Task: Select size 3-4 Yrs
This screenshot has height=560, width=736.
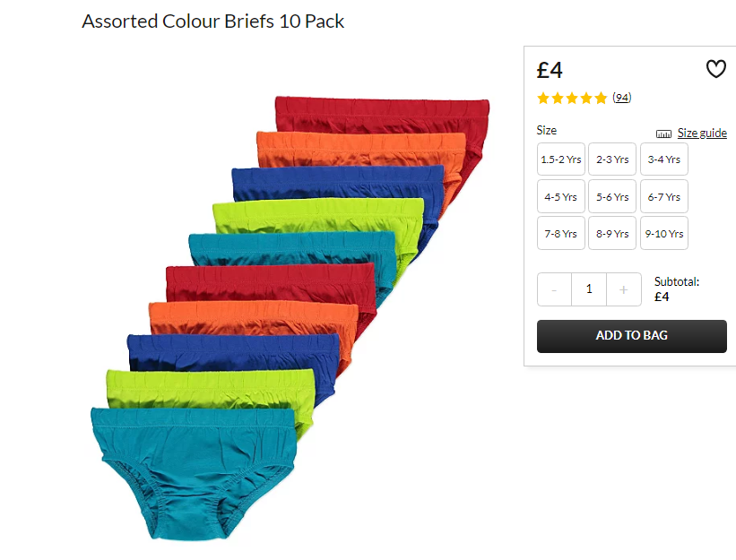Action: [664, 159]
